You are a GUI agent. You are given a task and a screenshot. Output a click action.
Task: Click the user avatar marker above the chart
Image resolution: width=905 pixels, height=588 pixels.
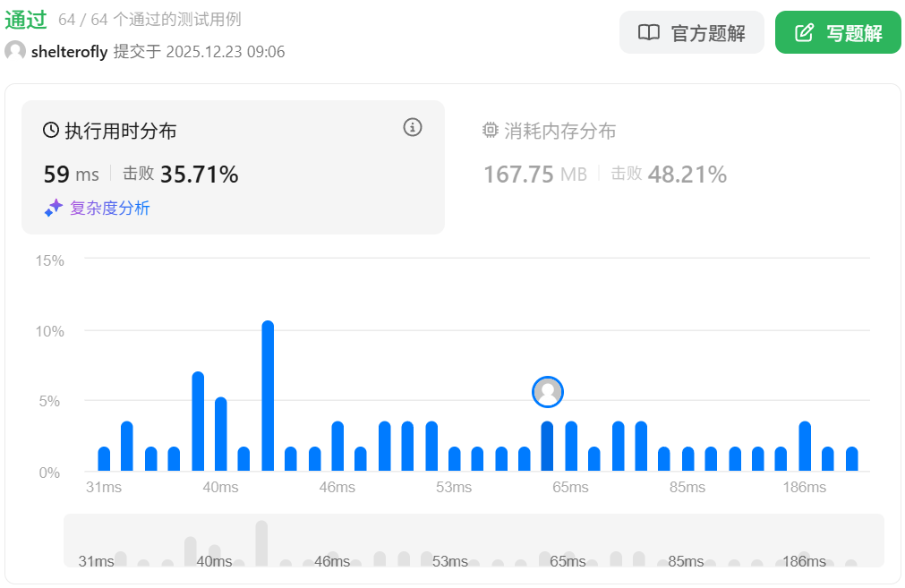(x=547, y=391)
